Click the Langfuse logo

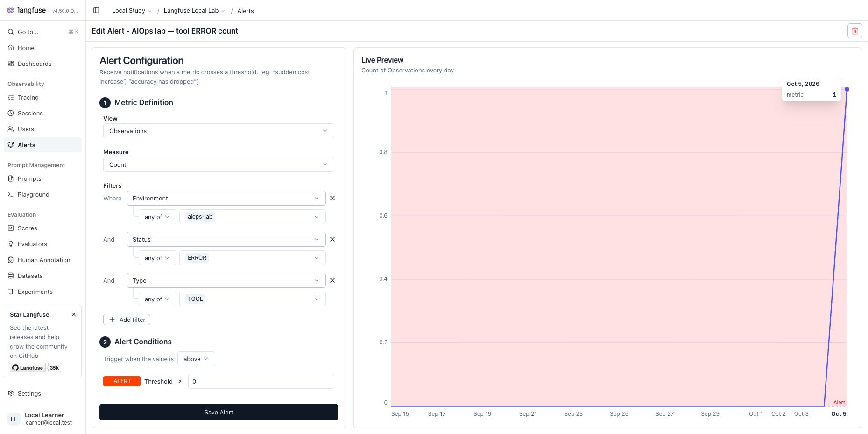click(x=26, y=10)
